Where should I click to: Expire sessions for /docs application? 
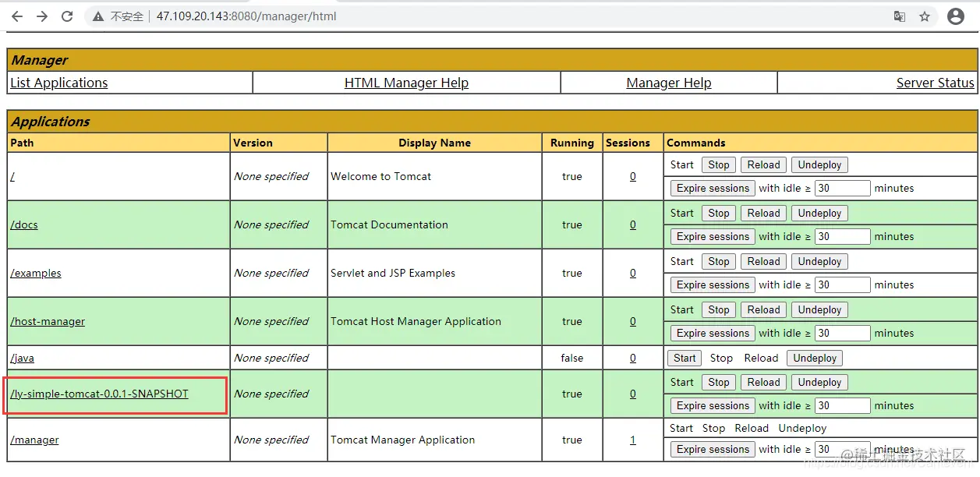pos(713,236)
